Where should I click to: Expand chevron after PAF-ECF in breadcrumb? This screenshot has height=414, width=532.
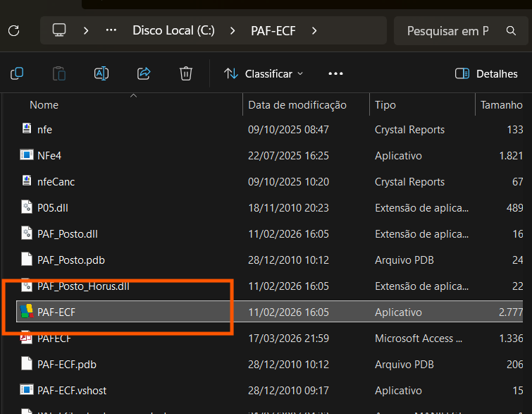pyautogui.click(x=314, y=30)
